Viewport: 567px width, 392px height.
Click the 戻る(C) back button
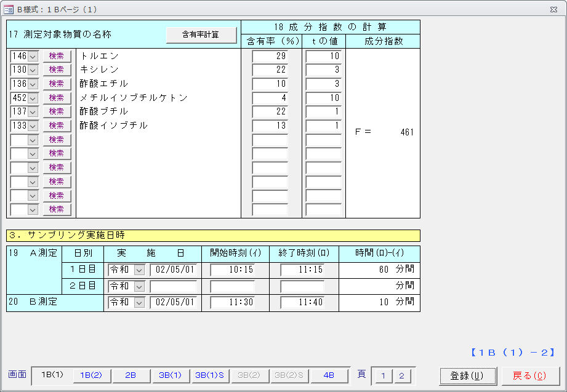tap(530, 376)
